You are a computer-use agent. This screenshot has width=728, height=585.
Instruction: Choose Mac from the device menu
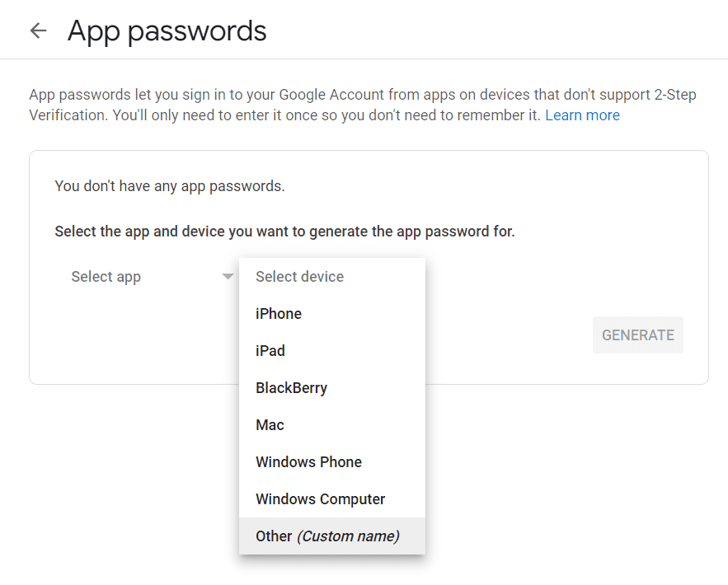pyautogui.click(x=270, y=424)
